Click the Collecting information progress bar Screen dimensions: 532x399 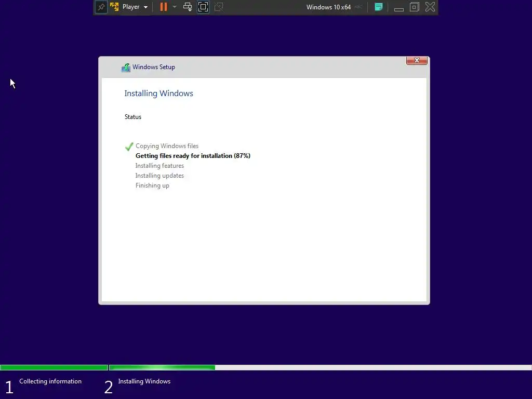54,367
